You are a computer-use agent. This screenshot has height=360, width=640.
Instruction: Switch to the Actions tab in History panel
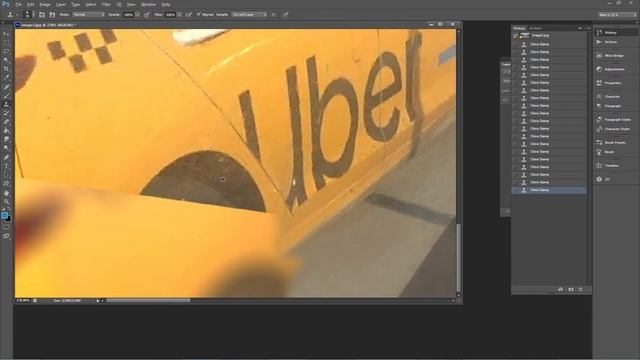pyautogui.click(x=535, y=28)
